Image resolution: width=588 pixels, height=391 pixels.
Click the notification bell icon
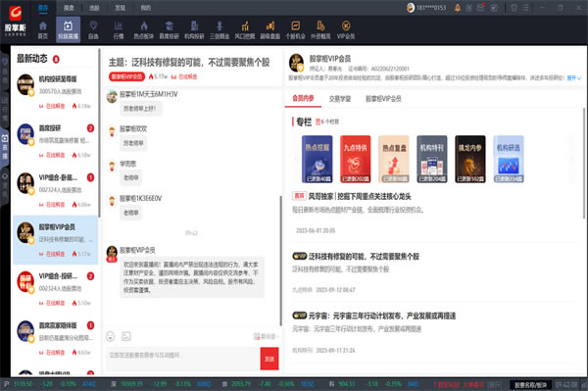pyautogui.click(x=457, y=8)
